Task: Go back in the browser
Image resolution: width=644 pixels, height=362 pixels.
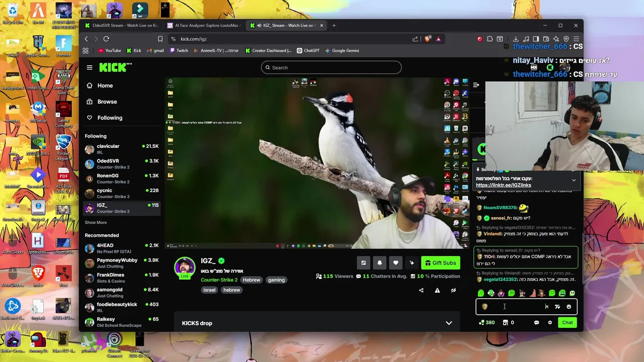Action: coord(86,39)
